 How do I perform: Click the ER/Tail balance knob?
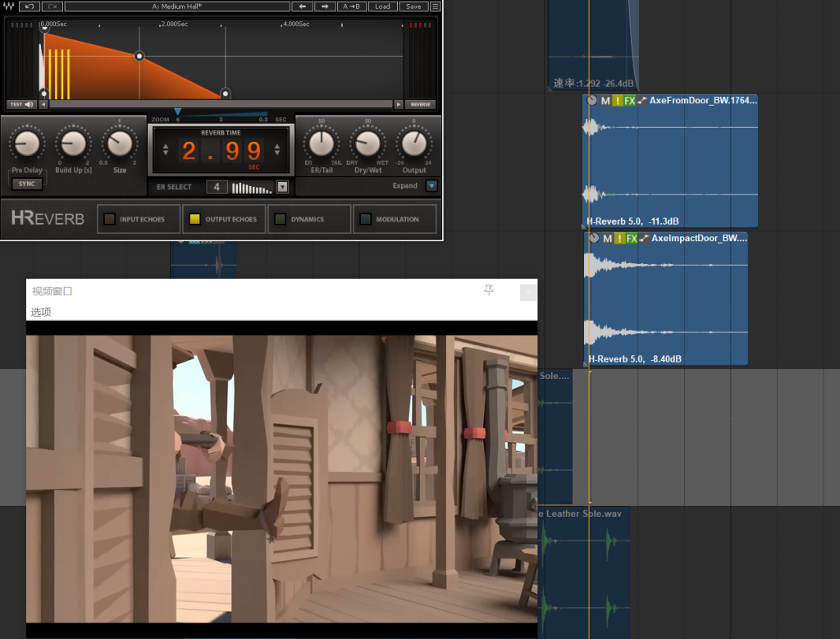pyautogui.click(x=322, y=144)
